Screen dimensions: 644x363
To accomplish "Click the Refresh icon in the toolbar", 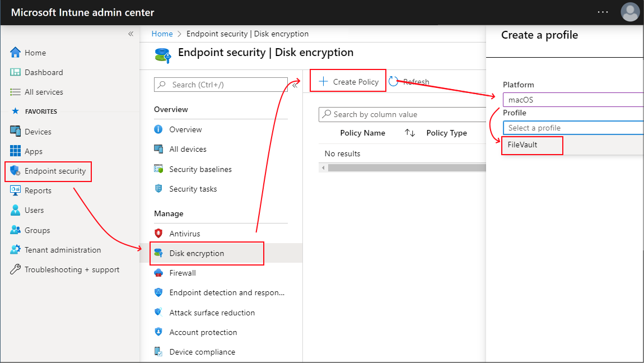I will tap(394, 82).
